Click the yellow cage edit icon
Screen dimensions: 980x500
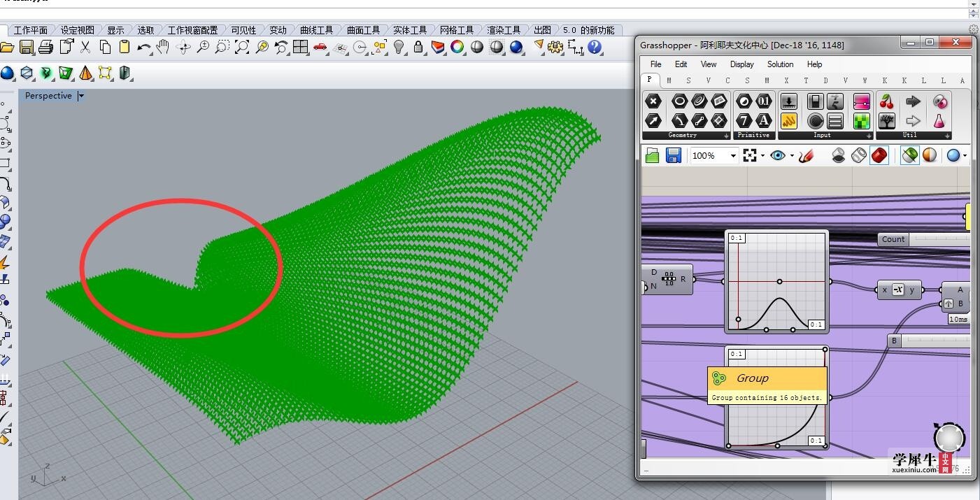(105, 73)
